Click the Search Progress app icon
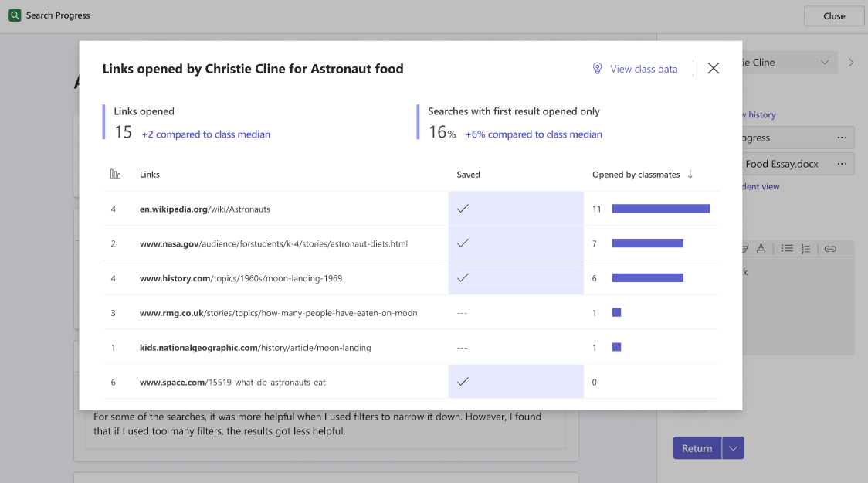The image size is (868, 483). [x=15, y=15]
